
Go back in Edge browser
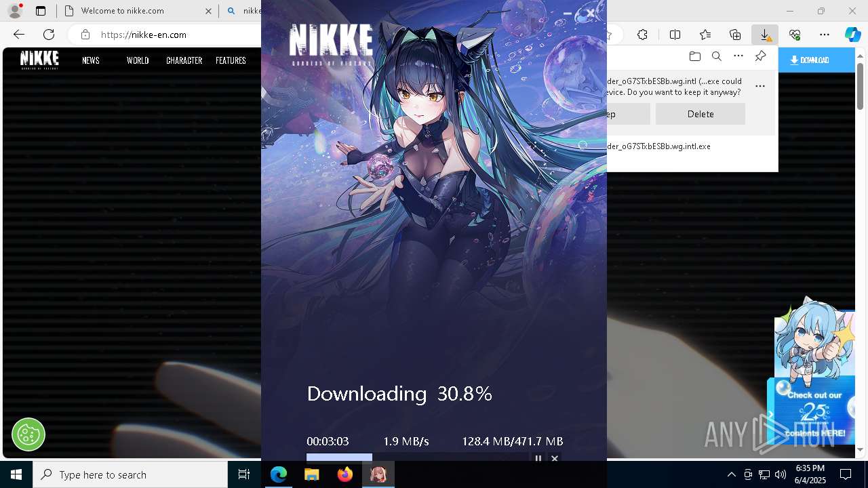point(19,35)
